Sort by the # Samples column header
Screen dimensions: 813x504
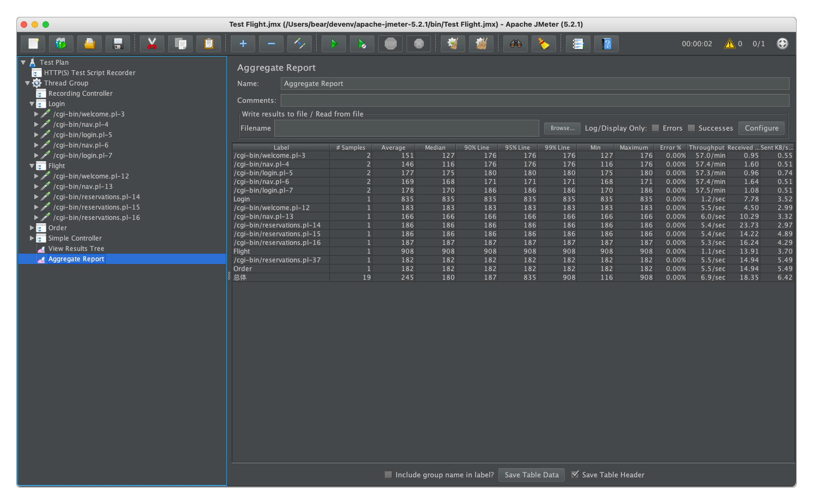coord(351,147)
